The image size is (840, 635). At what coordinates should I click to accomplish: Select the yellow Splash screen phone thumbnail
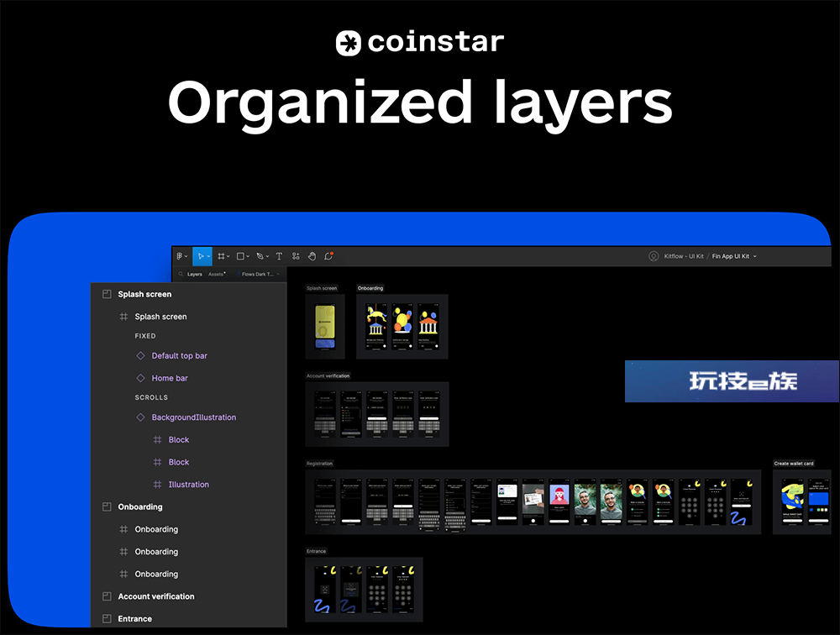pos(324,327)
